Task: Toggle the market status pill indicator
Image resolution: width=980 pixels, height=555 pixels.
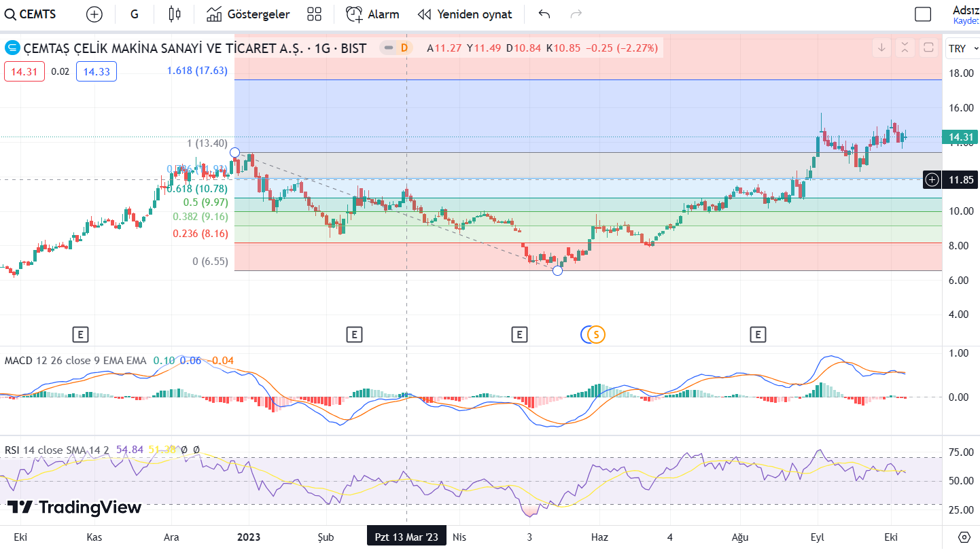Action: [388, 48]
